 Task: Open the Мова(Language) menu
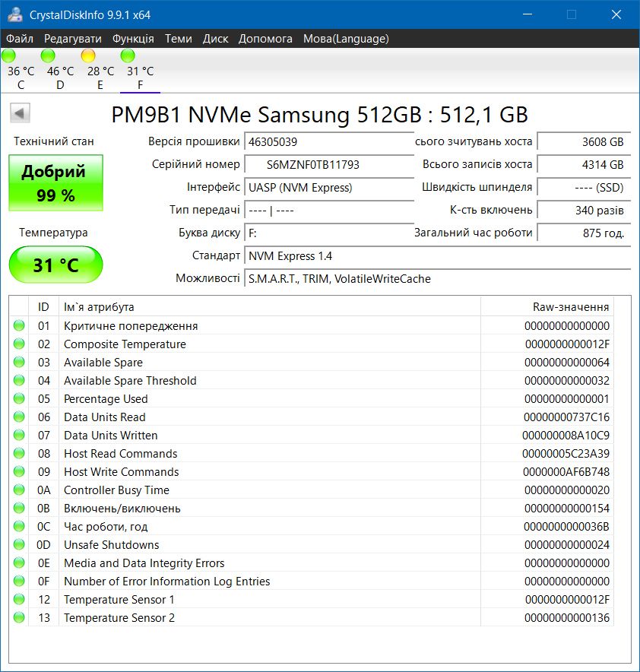click(346, 39)
